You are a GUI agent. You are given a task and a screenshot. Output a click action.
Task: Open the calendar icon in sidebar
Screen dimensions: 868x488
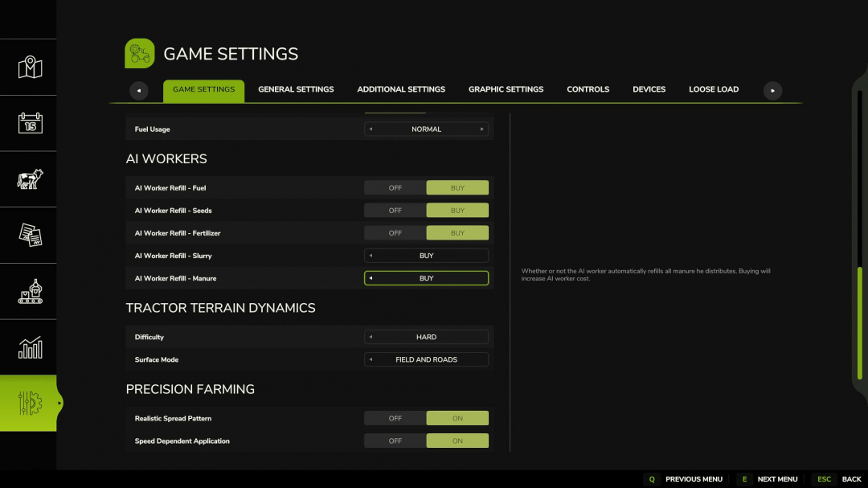tap(30, 123)
